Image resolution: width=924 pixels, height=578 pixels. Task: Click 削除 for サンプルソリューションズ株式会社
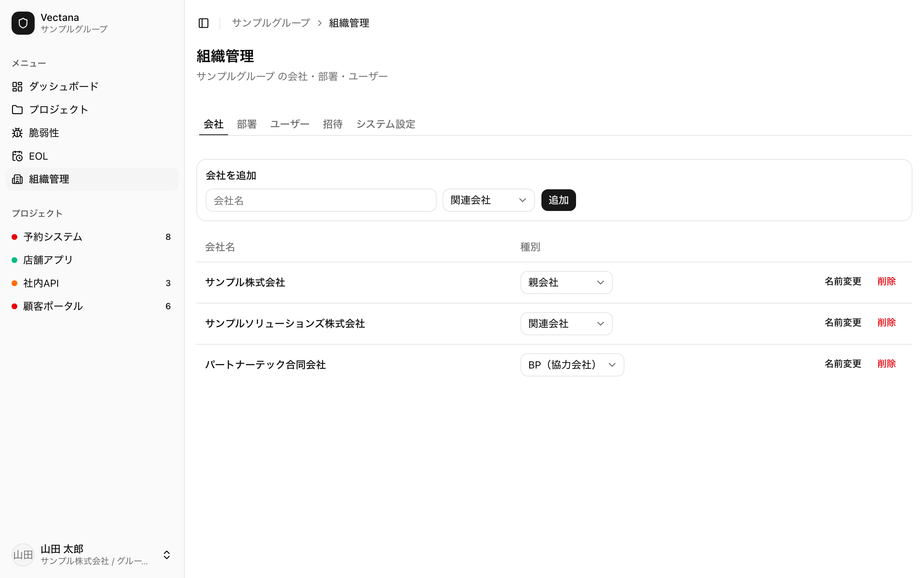click(x=886, y=323)
